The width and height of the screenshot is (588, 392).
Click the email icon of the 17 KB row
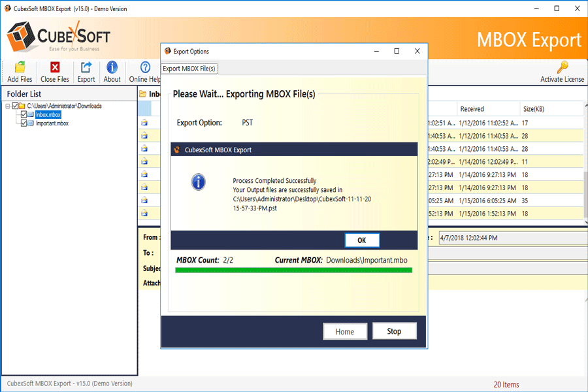pyautogui.click(x=144, y=123)
